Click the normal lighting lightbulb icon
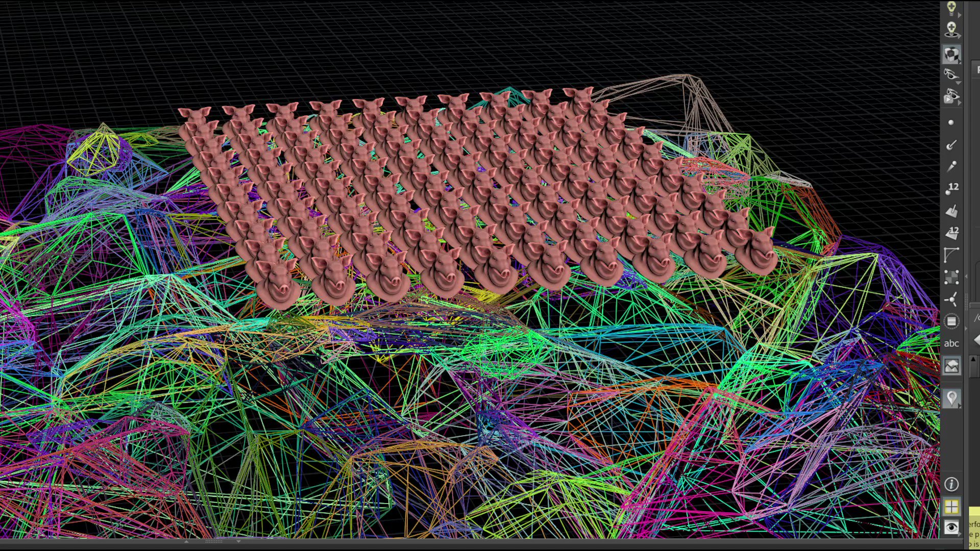The height and width of the screenshot is (551, 980). tap(951, 8)
